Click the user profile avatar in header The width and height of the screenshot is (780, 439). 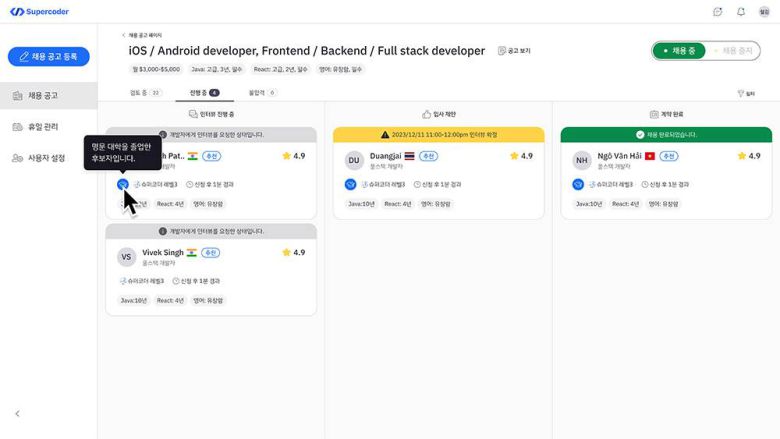pos(764,12)
